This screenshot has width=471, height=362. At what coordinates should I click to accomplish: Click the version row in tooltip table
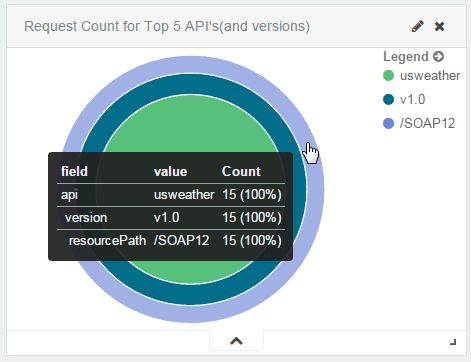(x=171, y=218)
